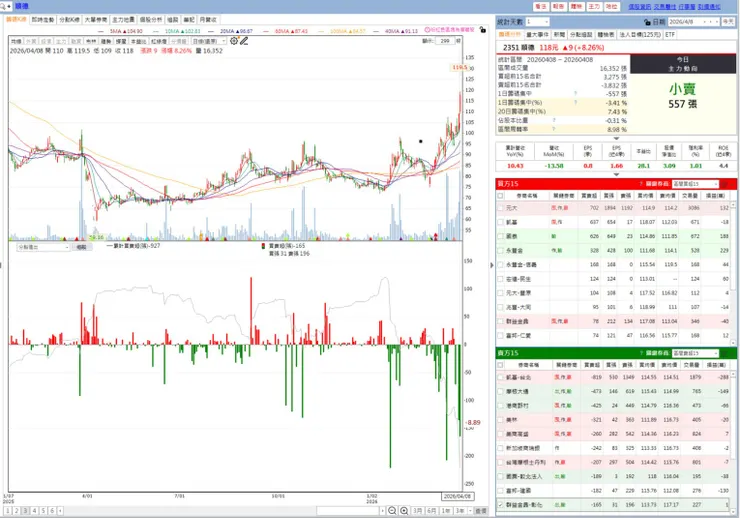The image size is (740, 518).
Task: Tick the checkbox for 富邦-仁愛 buyer row
Action: point(500,335)
